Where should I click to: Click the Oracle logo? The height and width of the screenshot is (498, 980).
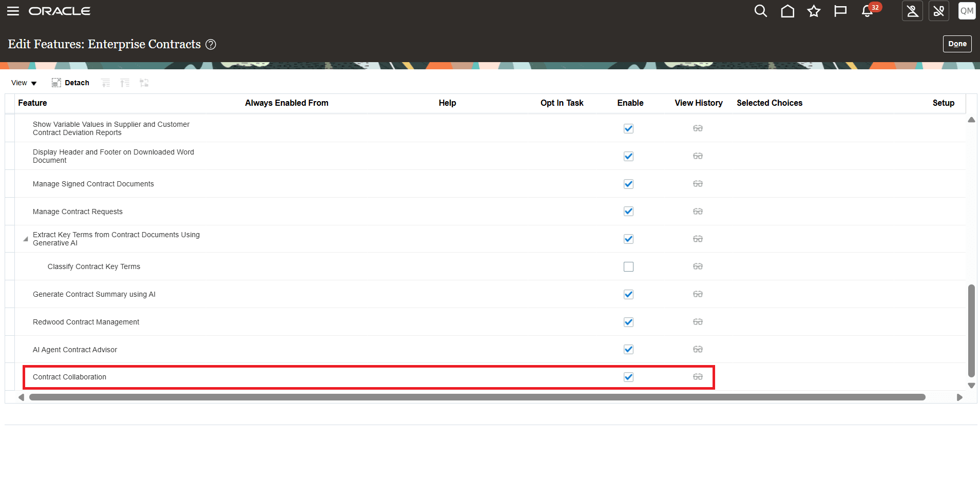[x=60, y=11]
